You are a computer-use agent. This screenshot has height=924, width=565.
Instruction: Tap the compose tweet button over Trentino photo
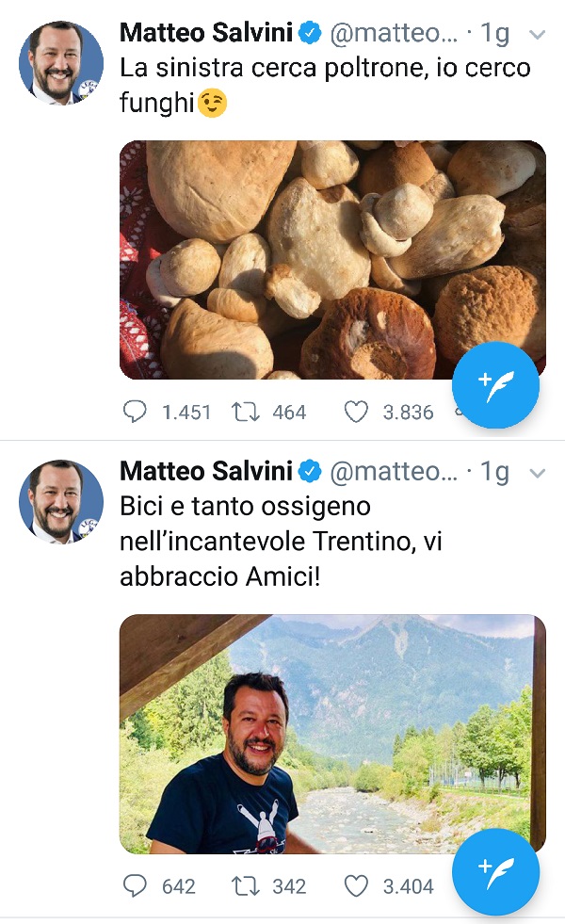tap(495, 871)
